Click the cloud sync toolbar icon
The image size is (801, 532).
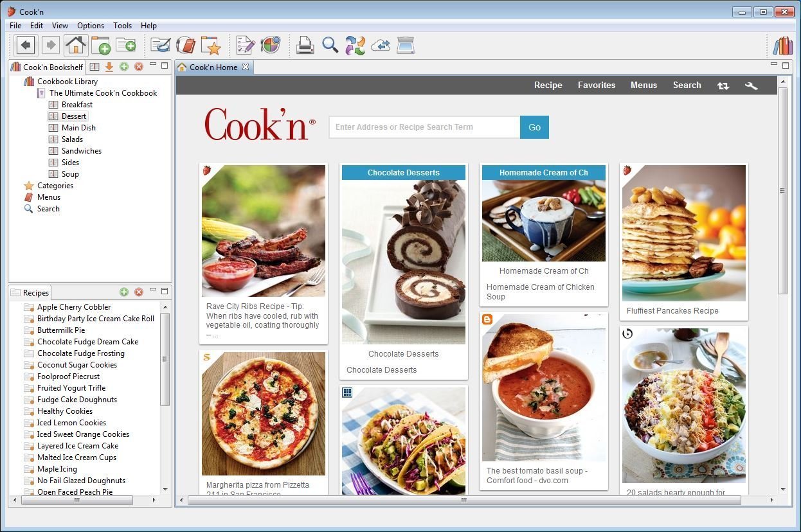point(381,45)
